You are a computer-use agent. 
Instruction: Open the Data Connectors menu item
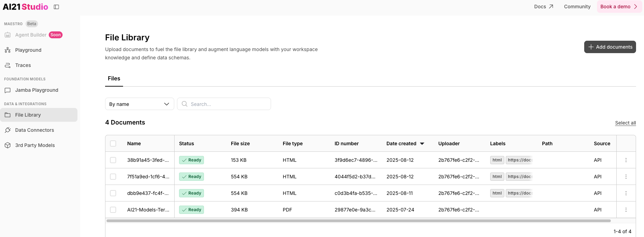coord(39,130)
